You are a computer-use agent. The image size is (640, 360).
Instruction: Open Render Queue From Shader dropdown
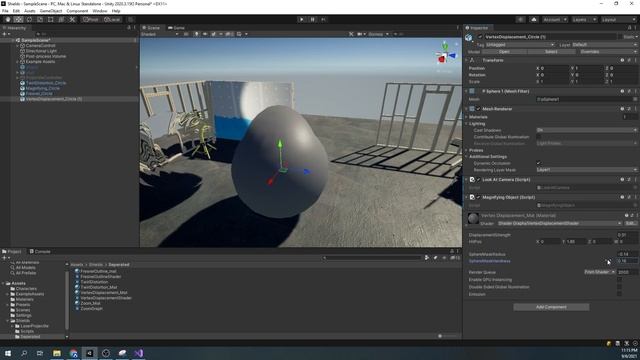600,272
